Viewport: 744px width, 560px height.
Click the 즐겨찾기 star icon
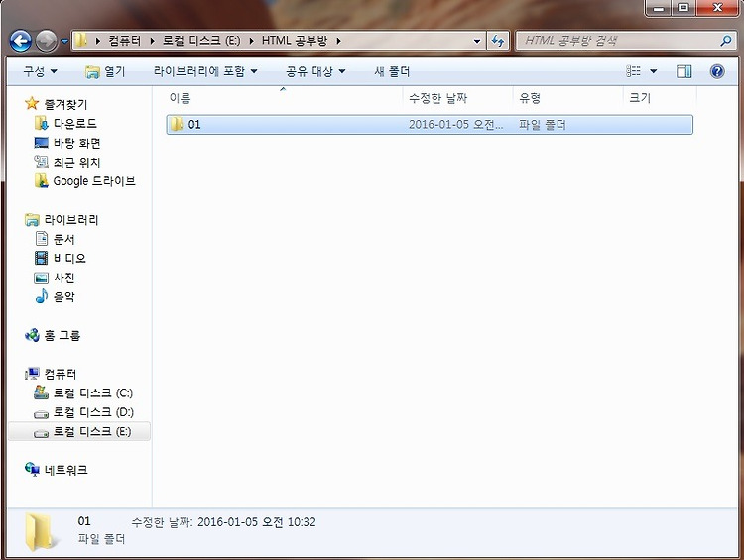click(32, 103)
